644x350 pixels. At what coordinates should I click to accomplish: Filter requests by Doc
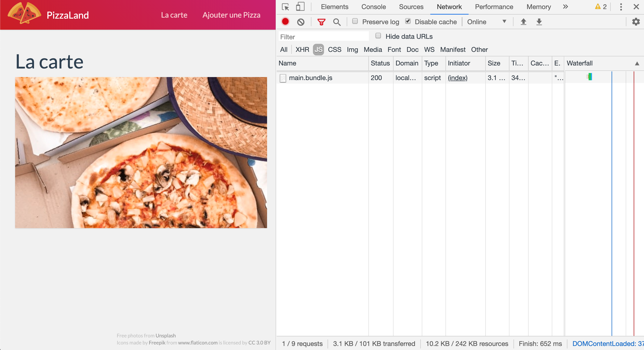coord(412,50)
